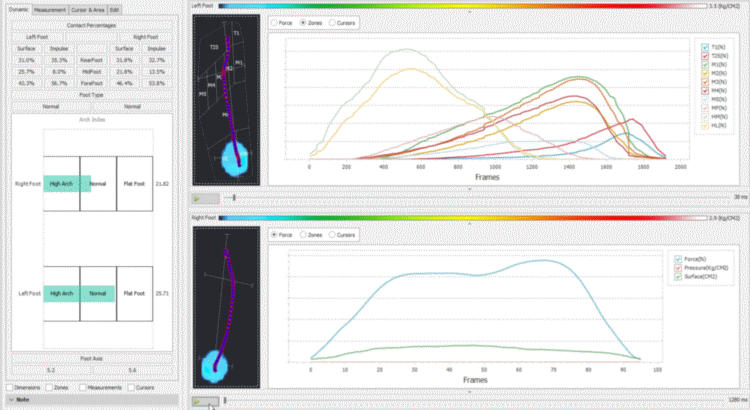The width and height of the screenshot is (750, 410).
Task: Enable the Measurements checkbox
Action: 83,388
